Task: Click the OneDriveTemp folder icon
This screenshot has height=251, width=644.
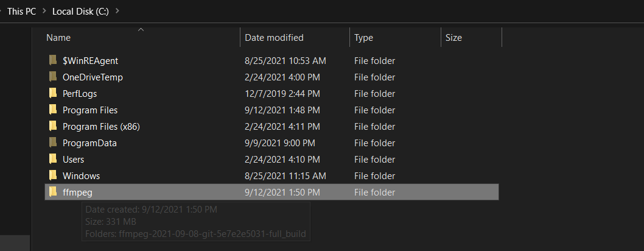Action: click(x=52, y=77)
